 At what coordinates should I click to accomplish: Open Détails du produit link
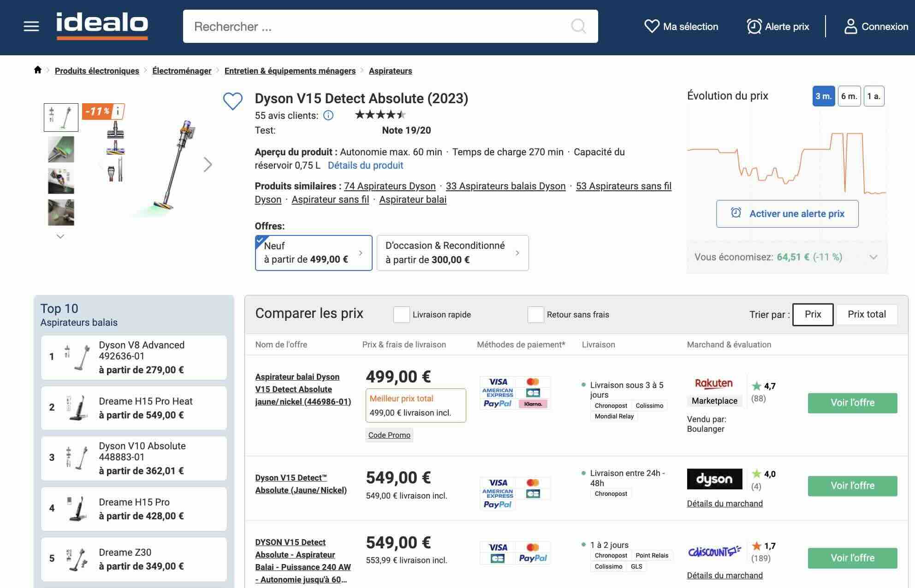pyautogui.click(x=365, y=165)
